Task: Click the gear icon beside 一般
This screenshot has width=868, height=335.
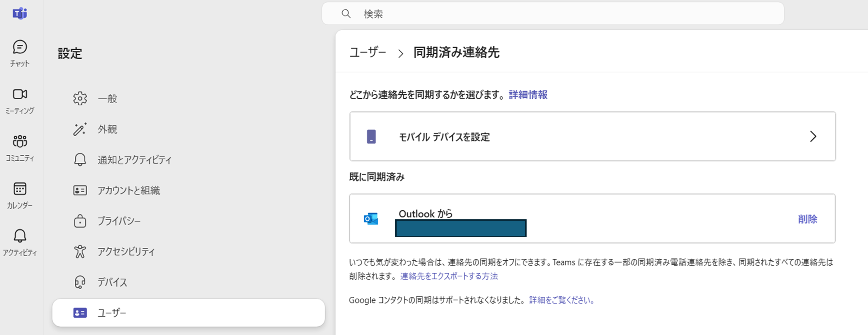Action: [80, 98]
